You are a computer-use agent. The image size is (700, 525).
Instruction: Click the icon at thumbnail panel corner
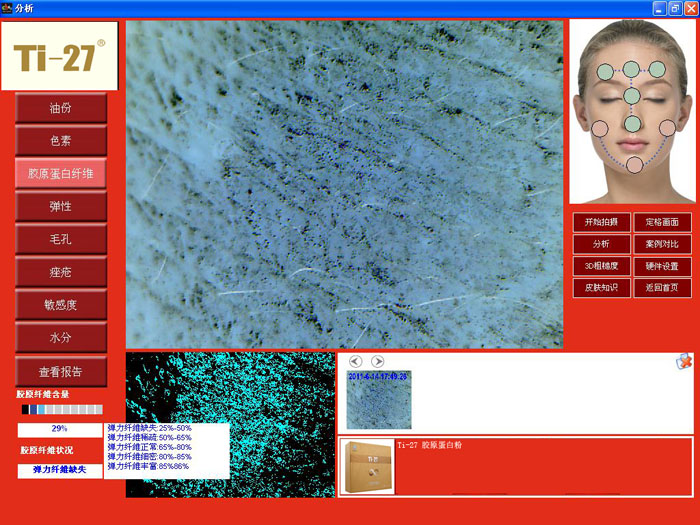pyautogui.click(x=682, y=362)
